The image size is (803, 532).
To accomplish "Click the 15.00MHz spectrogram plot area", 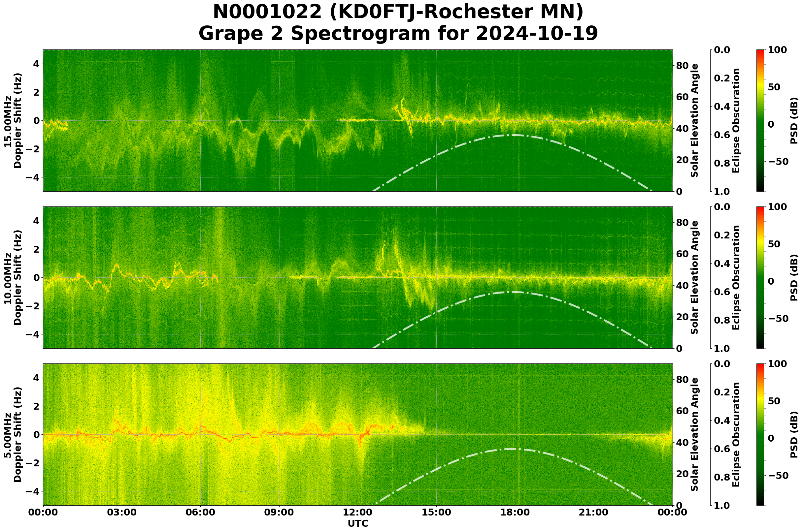I will [358, 121].
